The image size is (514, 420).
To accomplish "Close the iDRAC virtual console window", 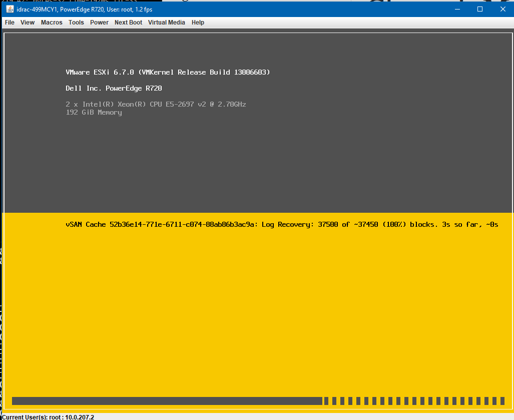I will pos(502,9).
